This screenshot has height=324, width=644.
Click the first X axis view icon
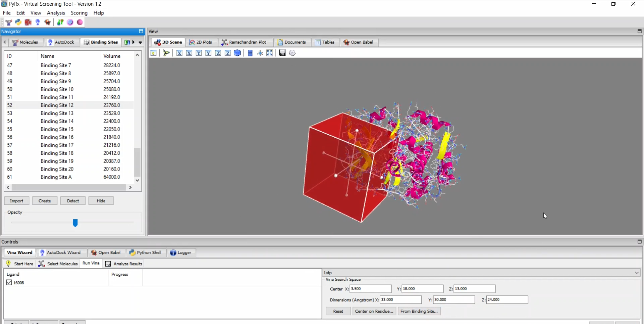179,53
